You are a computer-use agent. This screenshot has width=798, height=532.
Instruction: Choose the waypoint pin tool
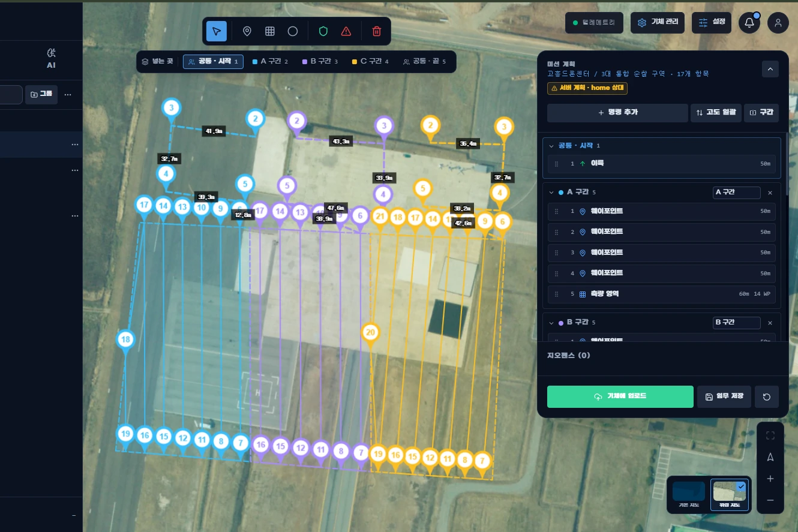(x=247, y=31)
